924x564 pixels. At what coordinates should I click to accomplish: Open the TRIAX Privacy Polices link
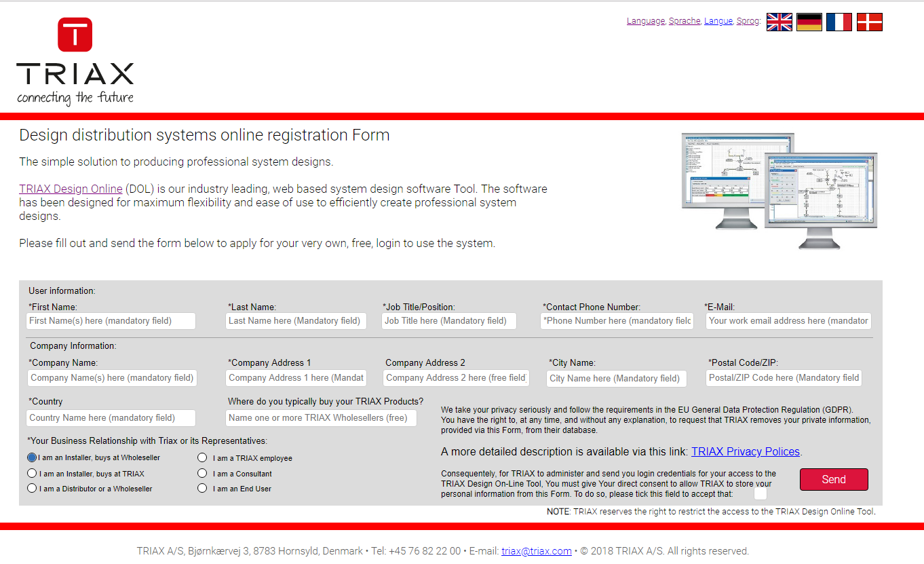746,451
